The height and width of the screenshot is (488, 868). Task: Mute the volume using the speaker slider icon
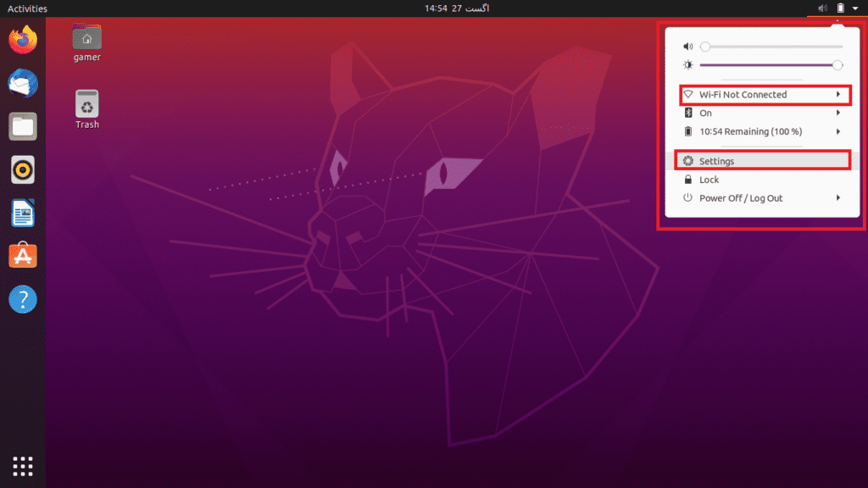tap(687, 46)
